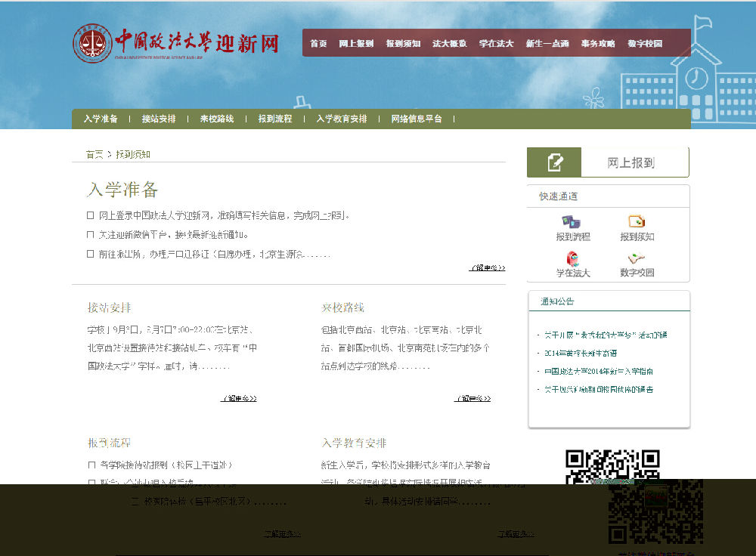Open 法大概览 in the top navigation bar
Viewport: 756px width, 556px height.
450,43
